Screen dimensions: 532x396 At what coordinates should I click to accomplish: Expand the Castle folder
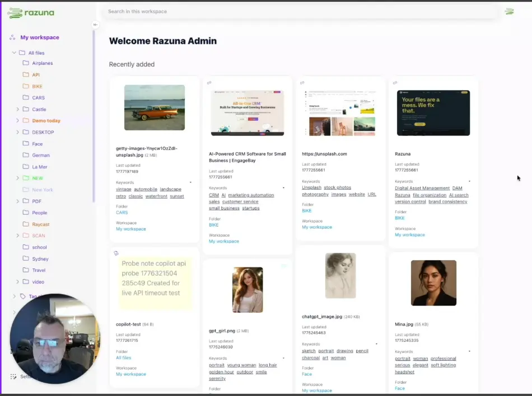point(18,109)
